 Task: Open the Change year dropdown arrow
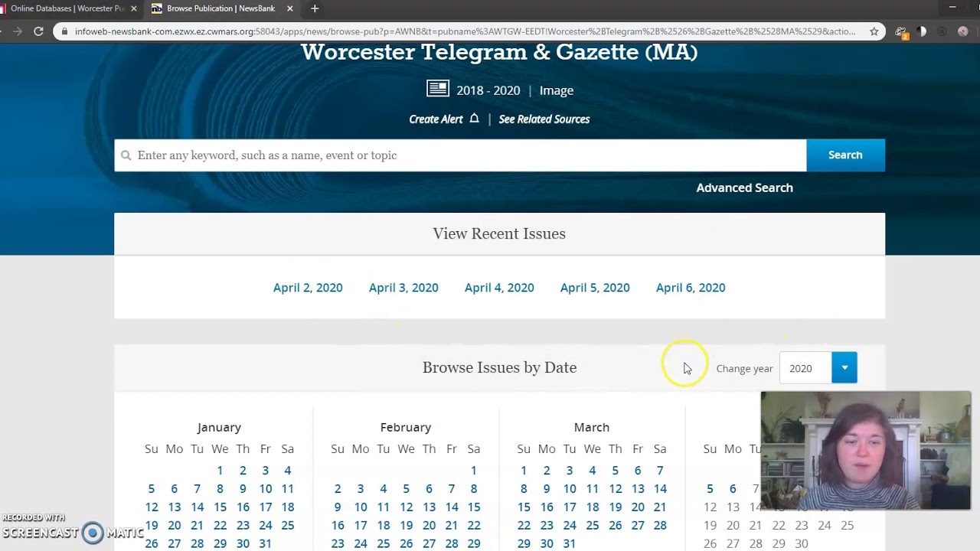[844, 368]
